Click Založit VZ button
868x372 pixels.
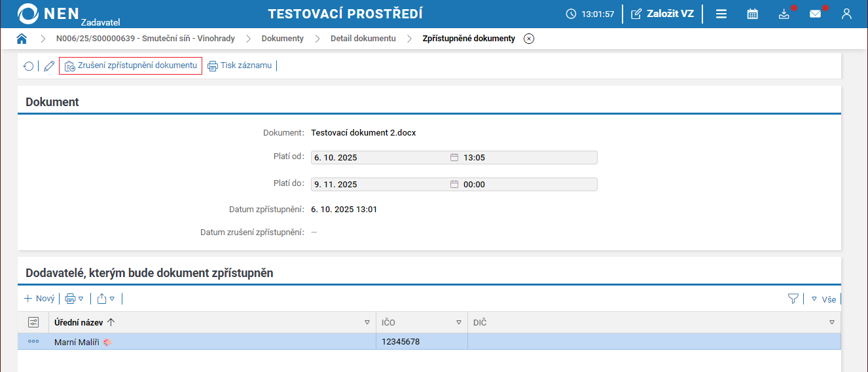[x=662, y=14]
